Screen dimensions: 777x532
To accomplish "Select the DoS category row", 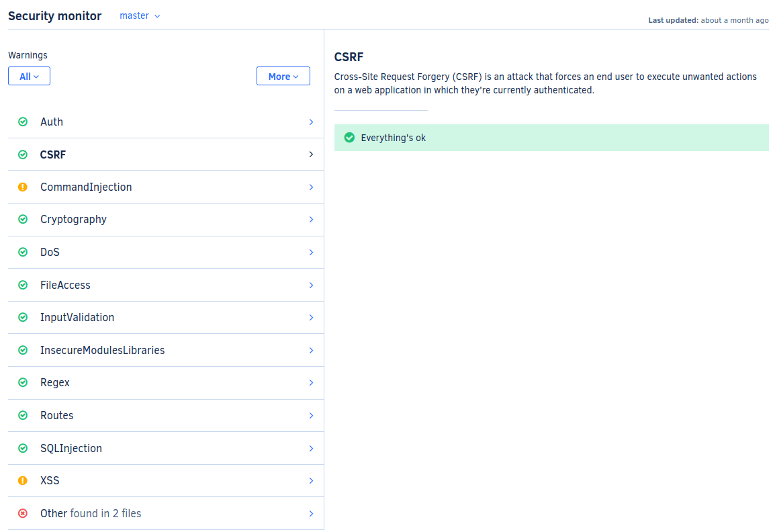I will [165, 253].
